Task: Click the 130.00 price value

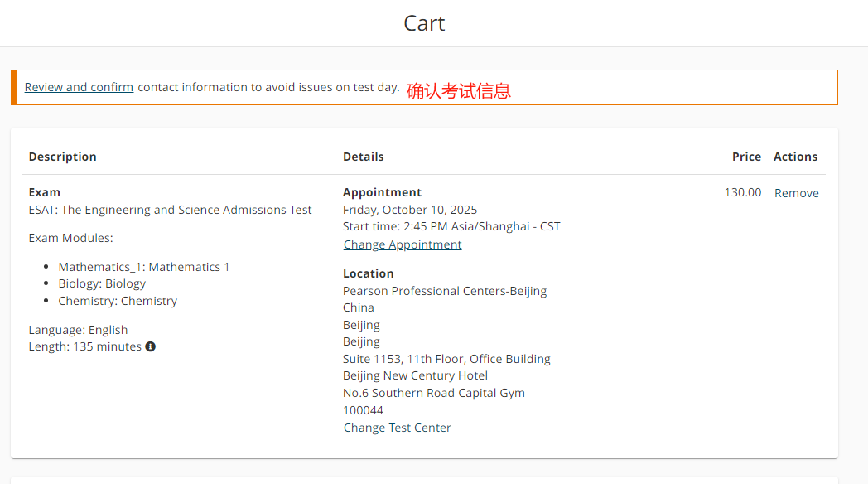Action: point(743,192)
